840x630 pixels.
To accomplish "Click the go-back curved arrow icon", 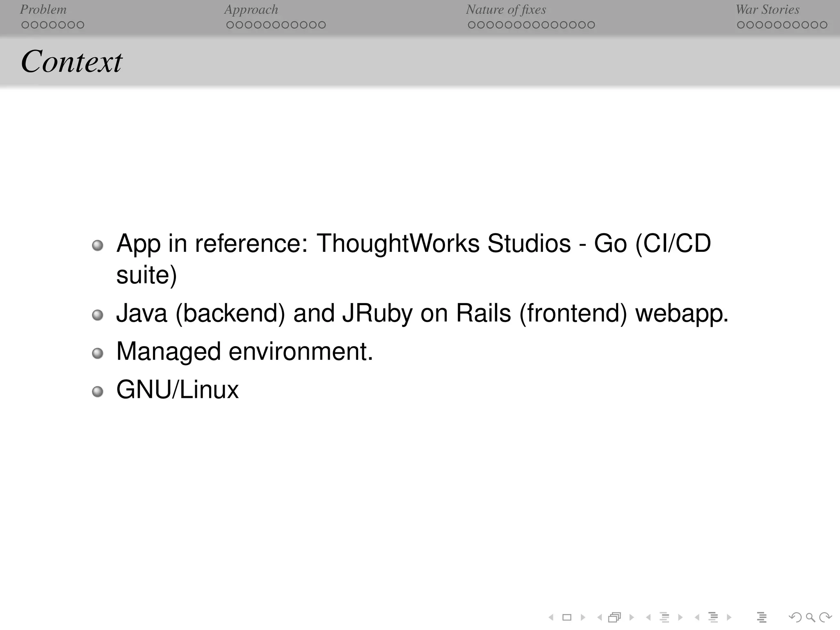I will [x=795, y=617].
